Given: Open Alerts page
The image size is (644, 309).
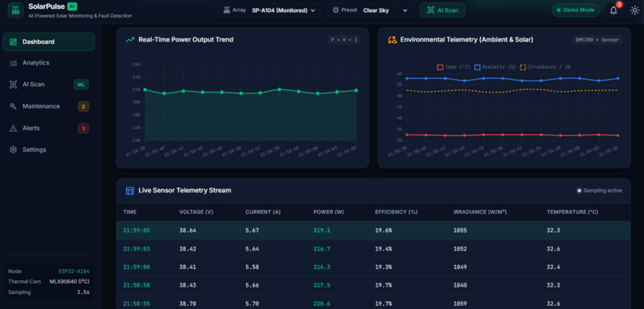Looking at the screenshot, I should (49, 128).
